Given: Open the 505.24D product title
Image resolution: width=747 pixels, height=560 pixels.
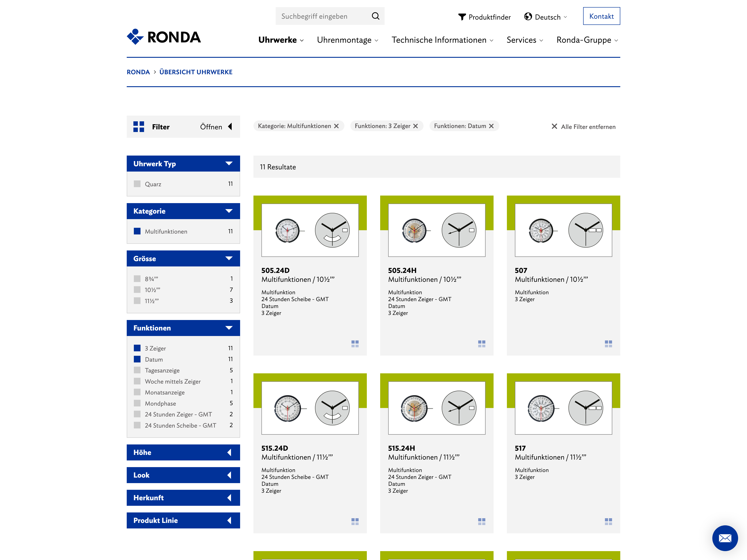Looking at the screenshot, I should tap(275, 270).
